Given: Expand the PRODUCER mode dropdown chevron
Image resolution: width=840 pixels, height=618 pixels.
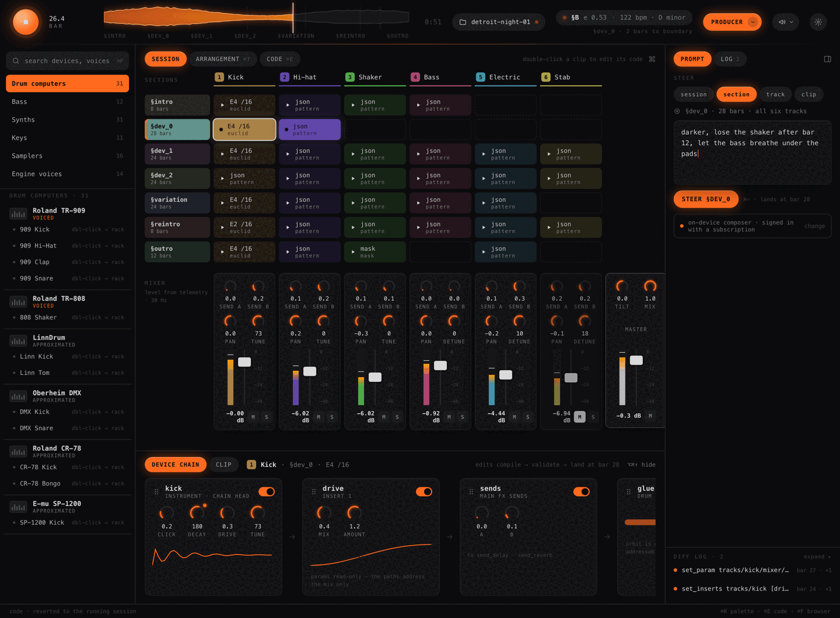Looking at the screenshot, I should (x=753, y=22).
